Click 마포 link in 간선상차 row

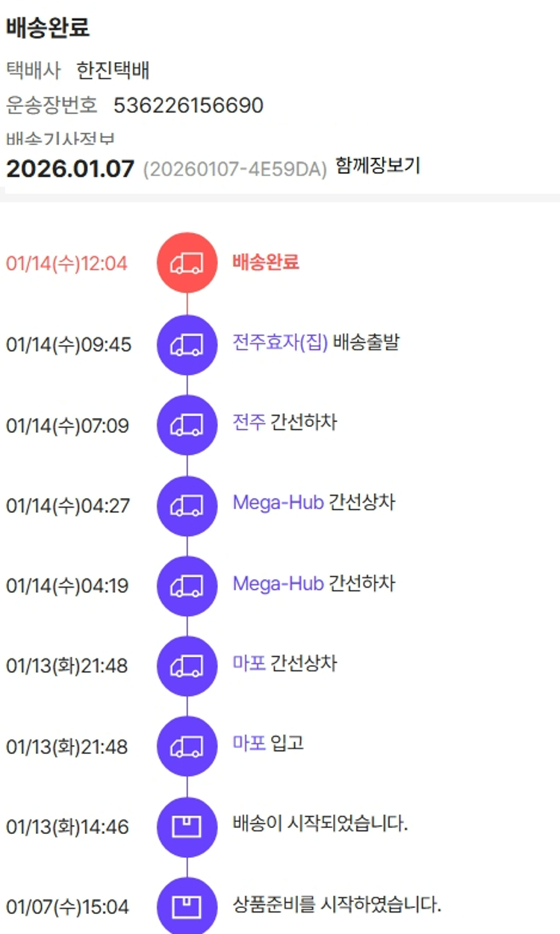[x=249, y=663]
